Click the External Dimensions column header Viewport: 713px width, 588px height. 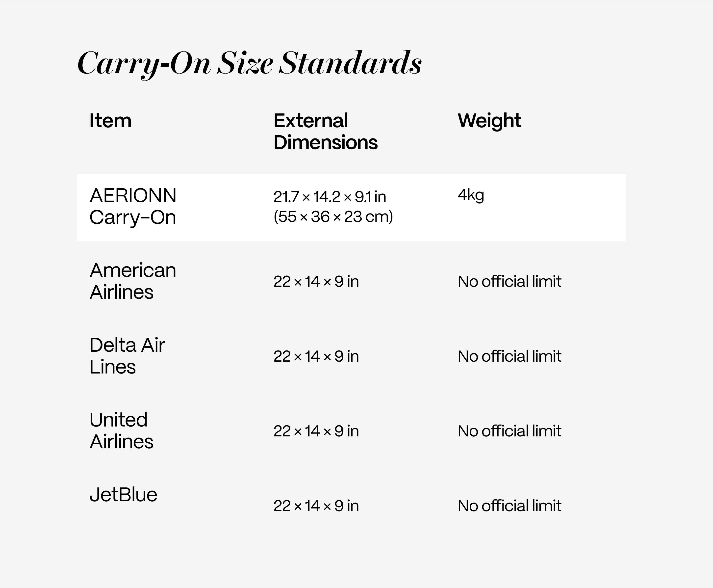coord(325,132)
